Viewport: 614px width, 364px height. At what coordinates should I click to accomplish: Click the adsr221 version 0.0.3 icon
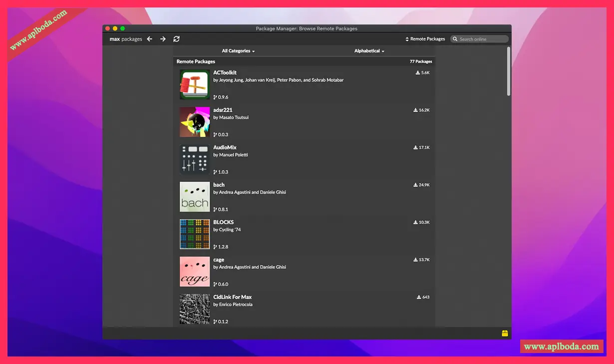click(x=215, y=135)
